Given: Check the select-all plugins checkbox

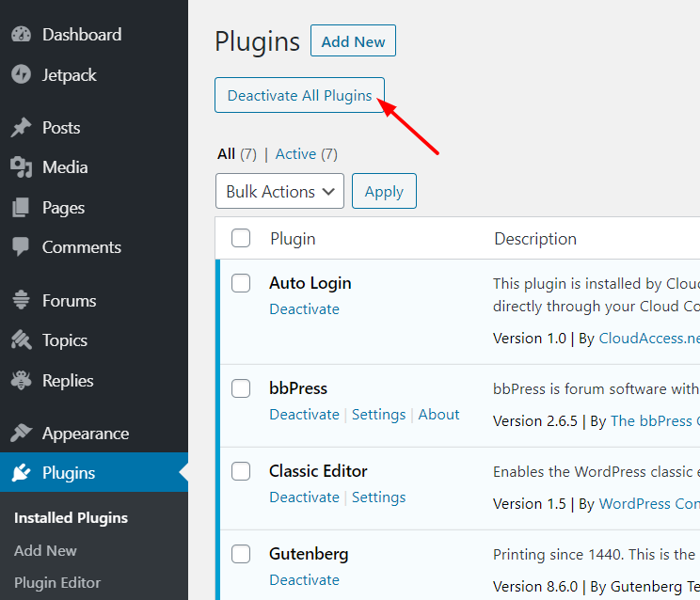Looking at the screenshot, I should coord(241,239).
